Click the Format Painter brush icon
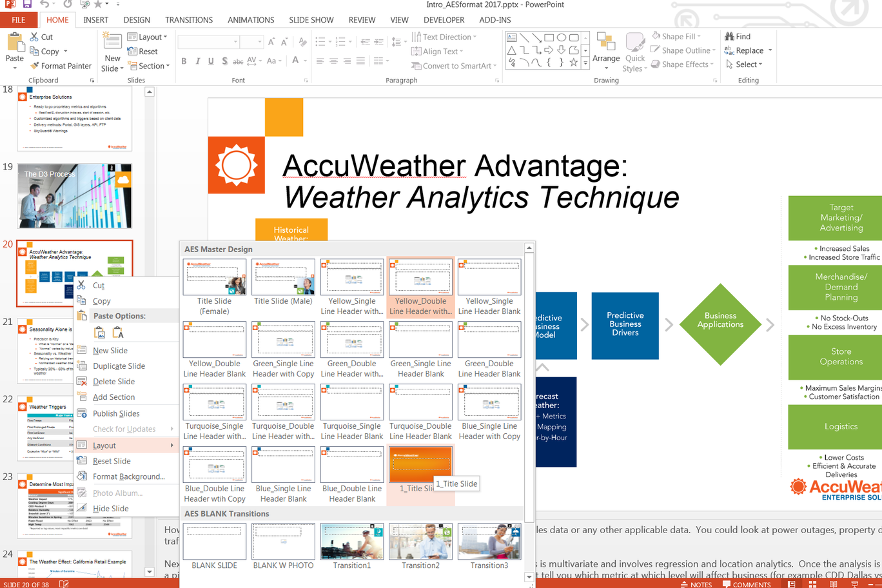This screenshot has height=588, width=882. [35, 66]
